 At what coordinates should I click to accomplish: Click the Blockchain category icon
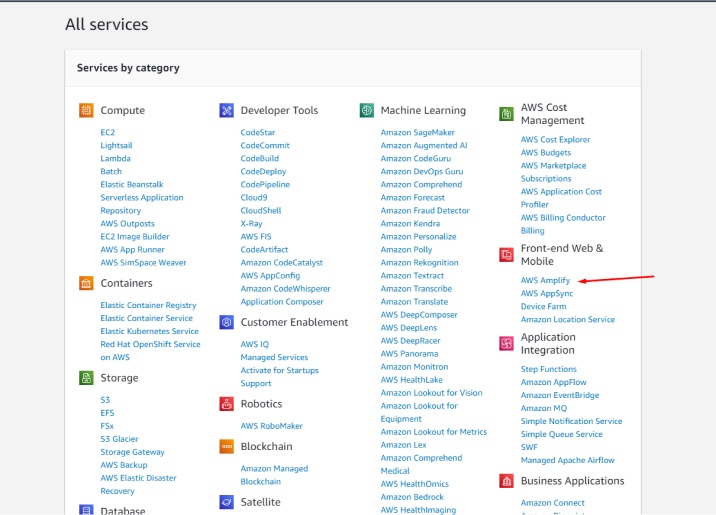click(x=227, y=446)
